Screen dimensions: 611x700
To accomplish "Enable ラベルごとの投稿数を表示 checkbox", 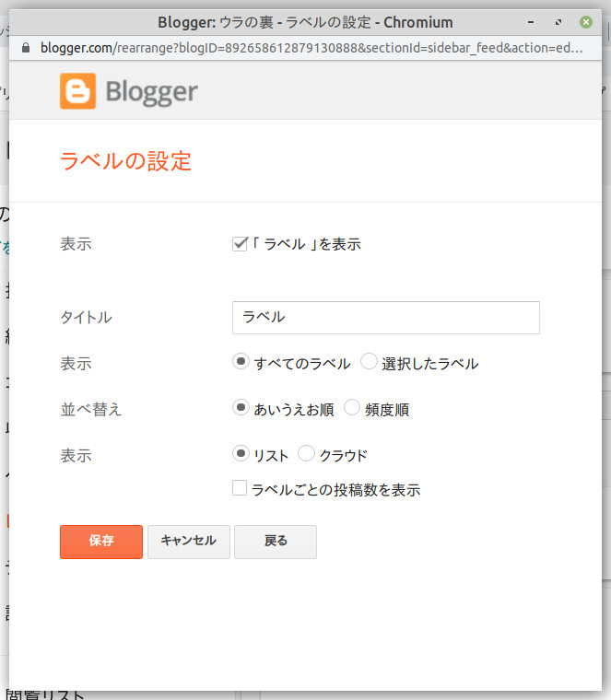I will pyautogui.click(x=240, y=488).
